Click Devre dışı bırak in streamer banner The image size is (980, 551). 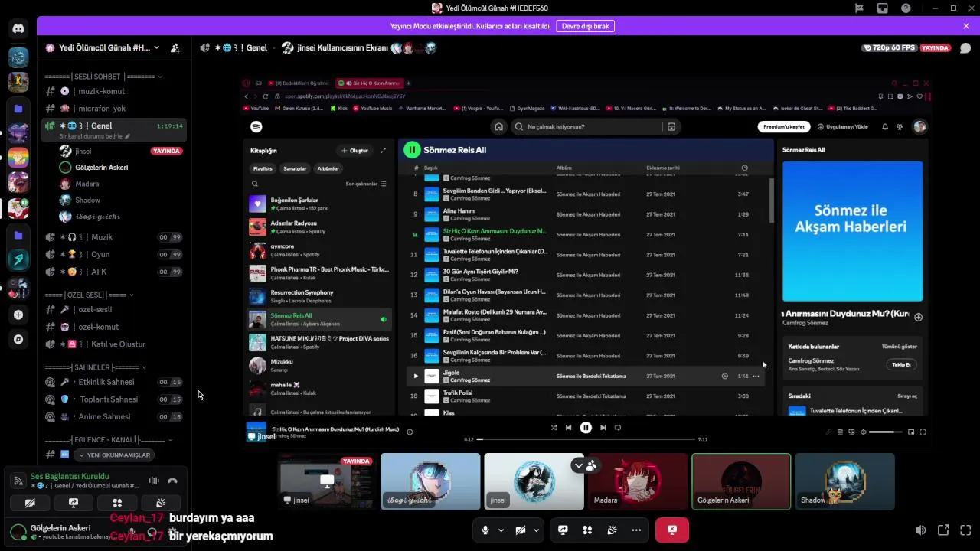pyautogui.click(x=586, y=26)
